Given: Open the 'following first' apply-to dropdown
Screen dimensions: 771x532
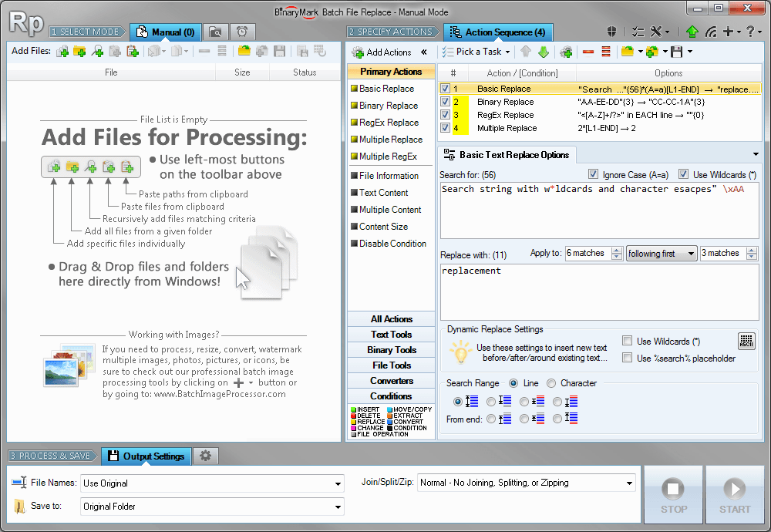Looking at the screenshot, I should click(x=662, y=253).
